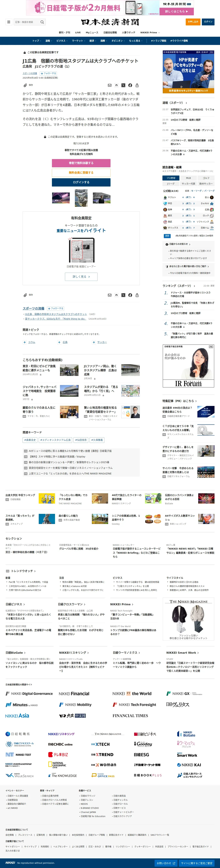The height and width of the screenshot is (868, 220).
Task: Click the search input field
Action: [27, 22]
